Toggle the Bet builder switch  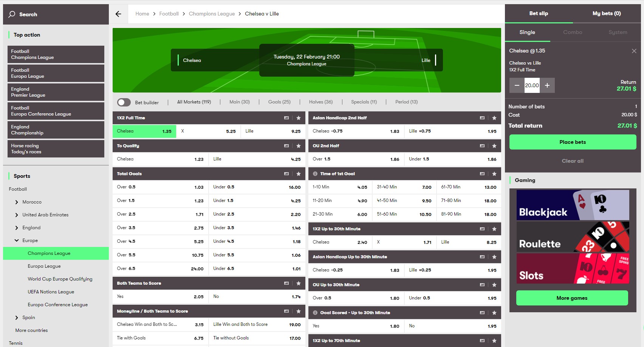click(x=124, y=102)
